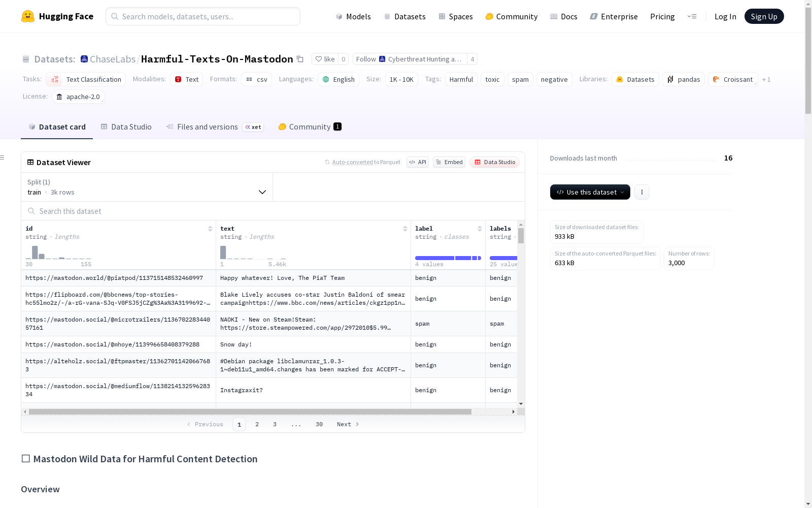Screen dimensions: 812x508
Task: Click the Embed button
Action: point(449,162)
